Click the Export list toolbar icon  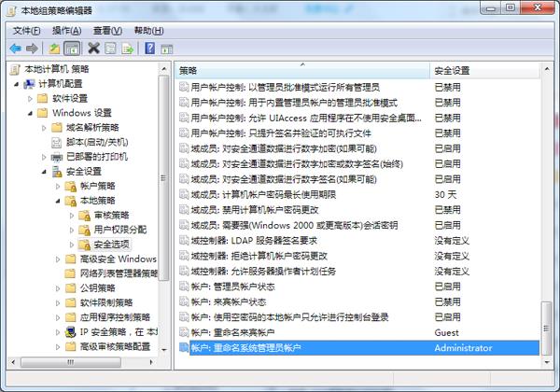tap(127, 49)
